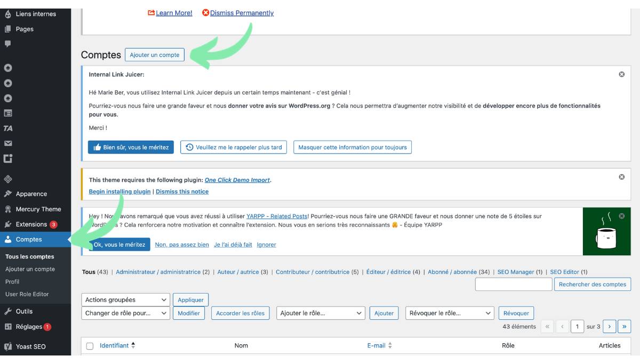Open the Outils (tools) wrench menu
This screenshot has height=364, width=640.
coord(24,311)
